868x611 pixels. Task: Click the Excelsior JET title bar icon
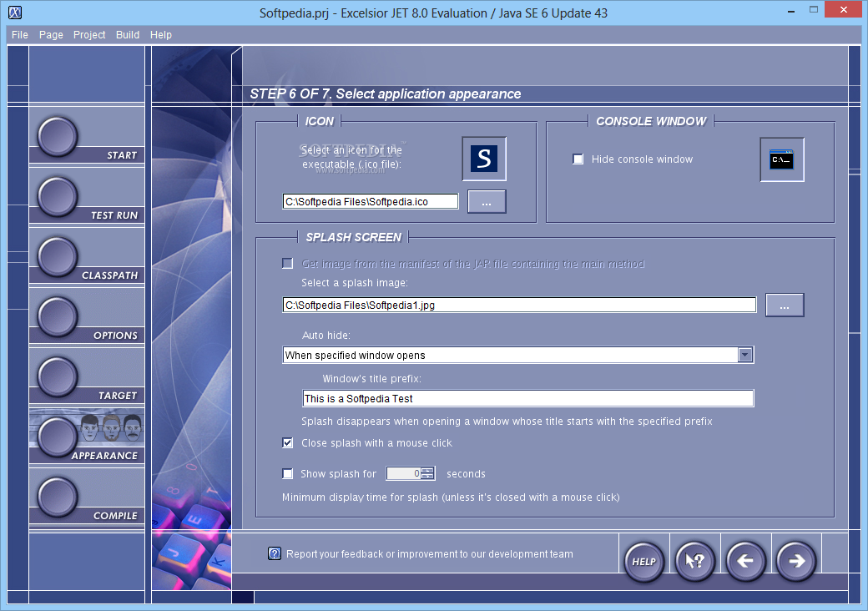click(x=16, y=13)
